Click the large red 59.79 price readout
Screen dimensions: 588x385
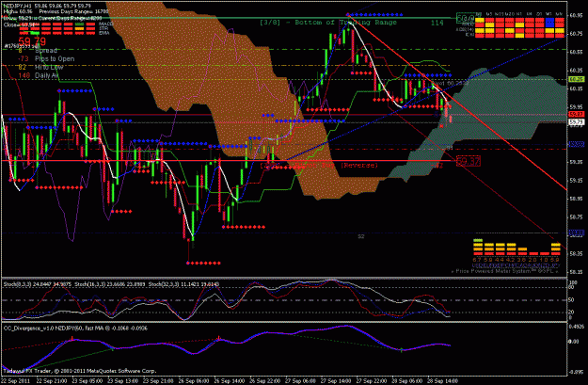32,41
